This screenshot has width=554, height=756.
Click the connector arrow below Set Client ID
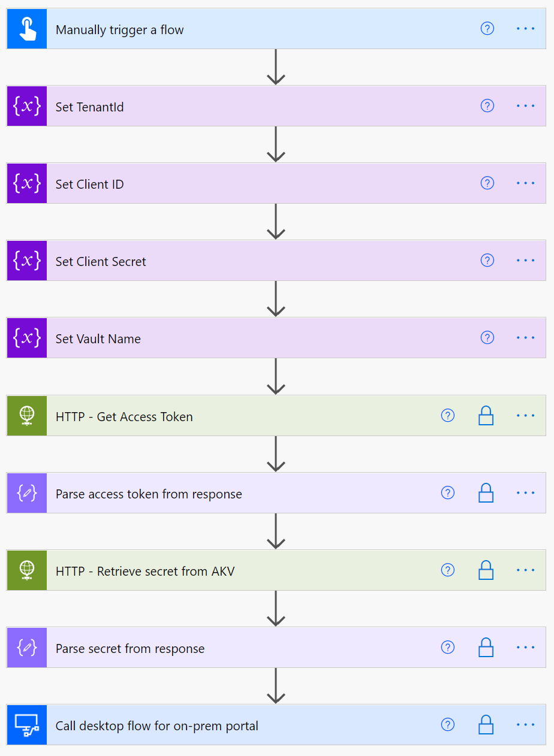click(276, 222)
